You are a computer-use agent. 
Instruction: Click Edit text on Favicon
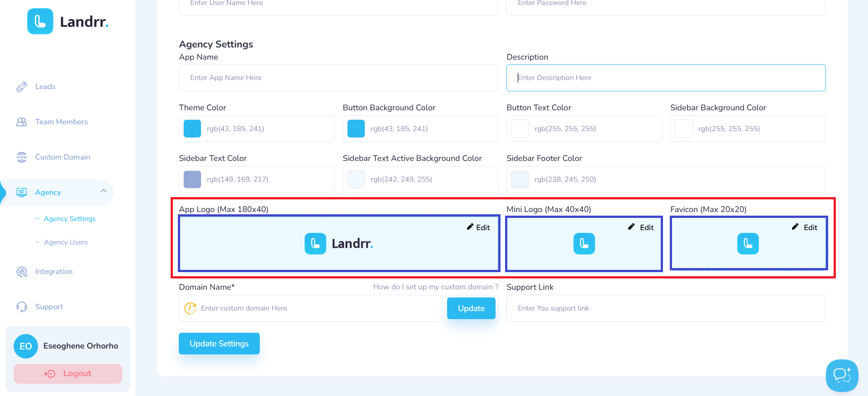pyautogui.click(x=811, y=227)
